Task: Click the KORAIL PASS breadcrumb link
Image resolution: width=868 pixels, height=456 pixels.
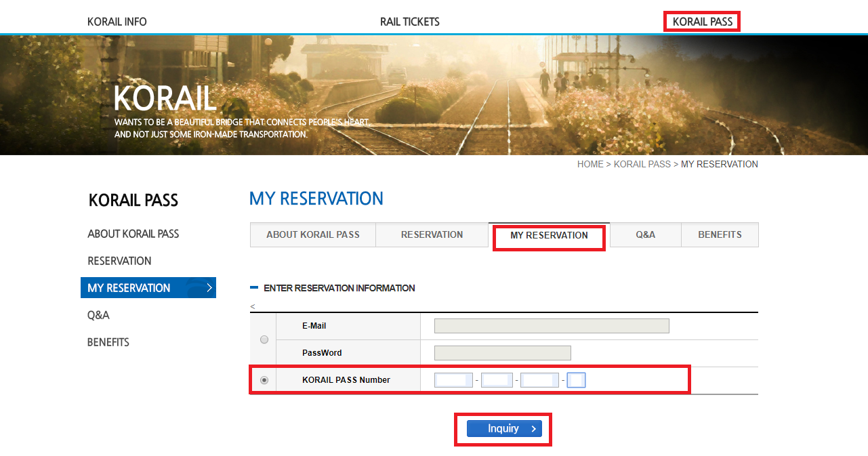Action: click(x=642, y=164)
